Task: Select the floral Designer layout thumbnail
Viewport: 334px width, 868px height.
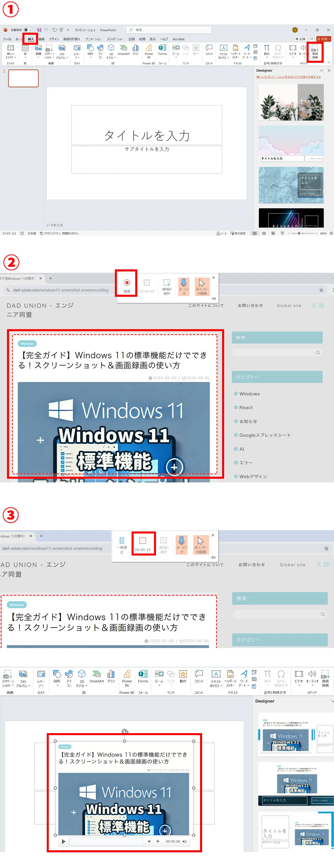Action: [291, 102]
